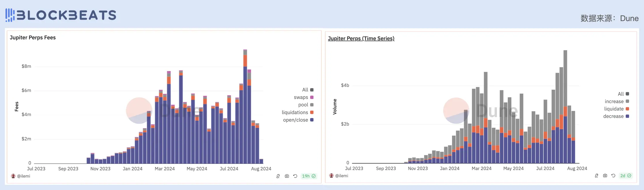The width and height of the screenshot is (644, 190).
Task: Open the Jupiter Perps (Time Series) link
Action: [x=361, y=38]
